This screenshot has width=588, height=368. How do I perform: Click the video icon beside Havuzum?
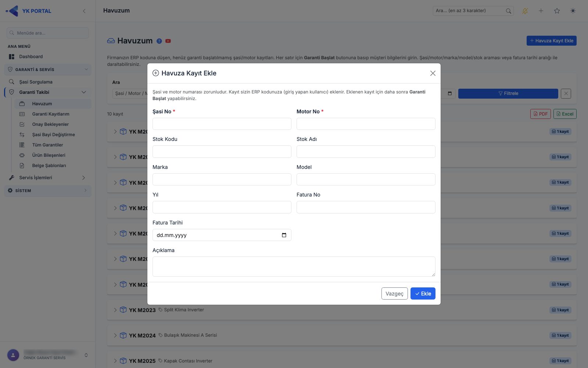coord(168,41)
